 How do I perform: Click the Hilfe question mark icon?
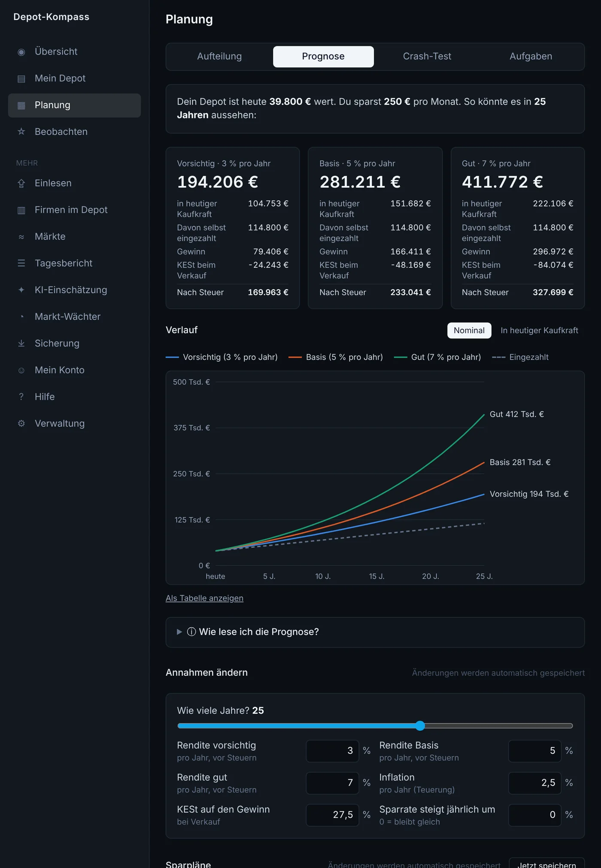point(21,397)
